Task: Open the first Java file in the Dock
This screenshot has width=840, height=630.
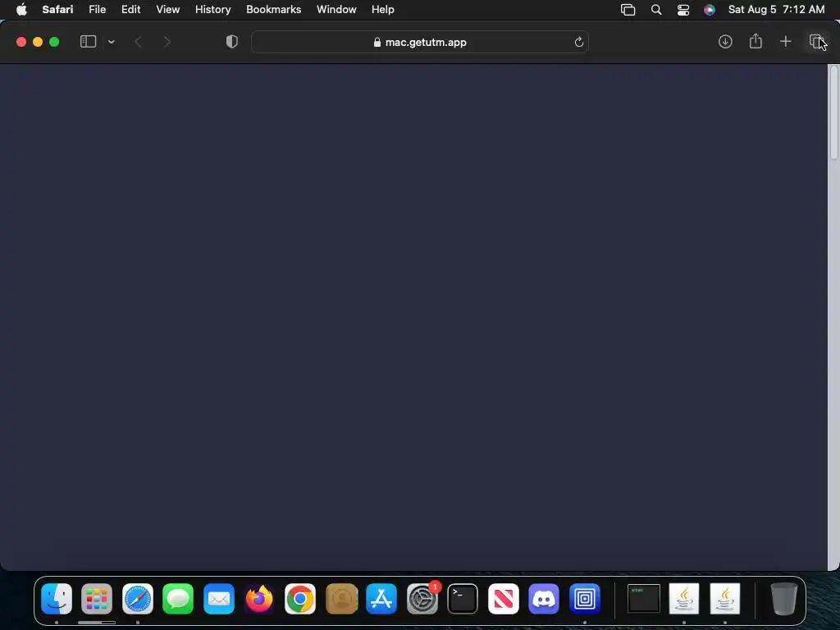Action: point(684,598)
